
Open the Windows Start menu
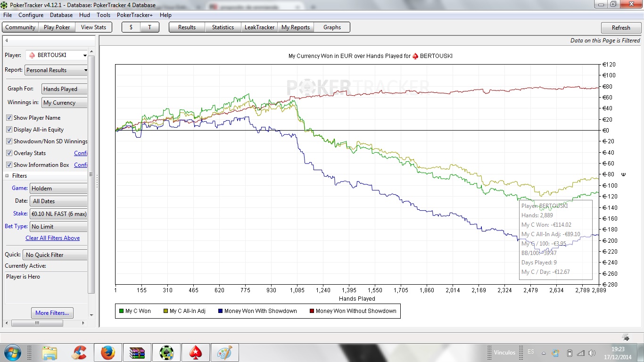[12, 353]
